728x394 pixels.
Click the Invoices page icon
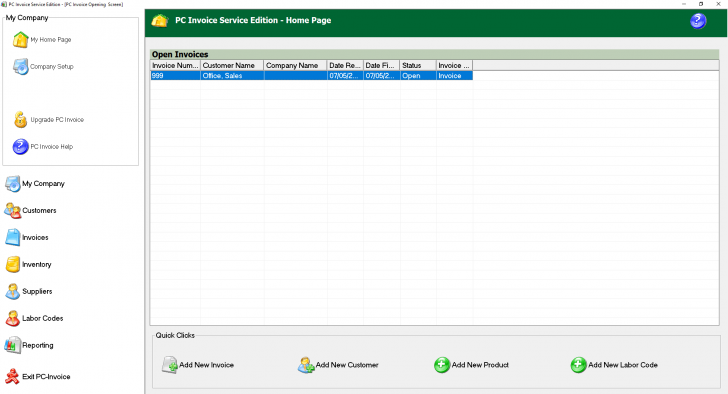tap(13, 238)
